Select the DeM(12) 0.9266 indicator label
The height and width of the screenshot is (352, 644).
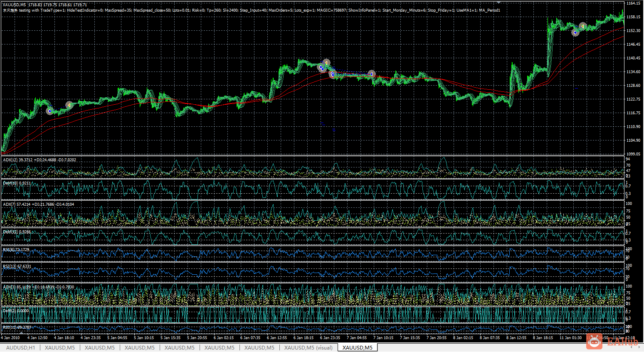click(x=17, y=231)
